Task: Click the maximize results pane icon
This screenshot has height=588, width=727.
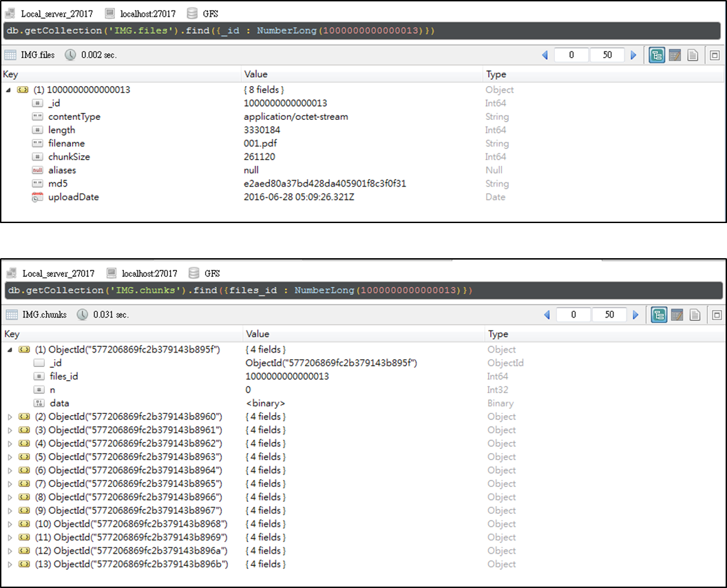Action: [715, 54]
